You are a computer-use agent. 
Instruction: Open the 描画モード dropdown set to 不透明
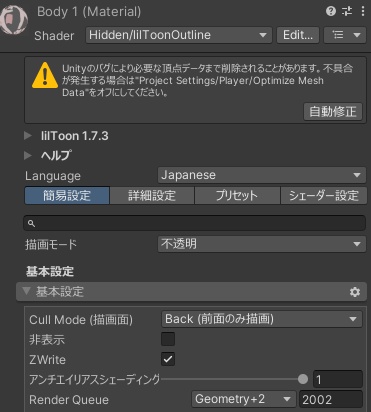point(262,244)
